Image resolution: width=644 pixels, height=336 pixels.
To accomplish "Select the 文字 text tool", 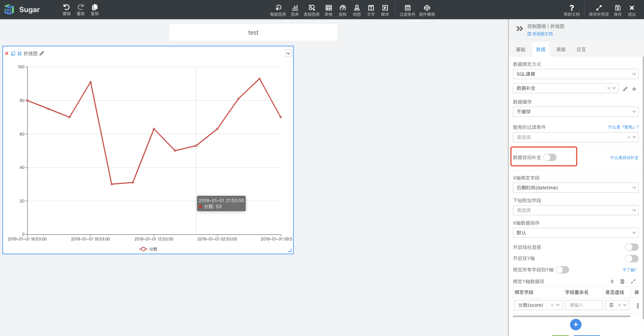I will pos(371,10).
